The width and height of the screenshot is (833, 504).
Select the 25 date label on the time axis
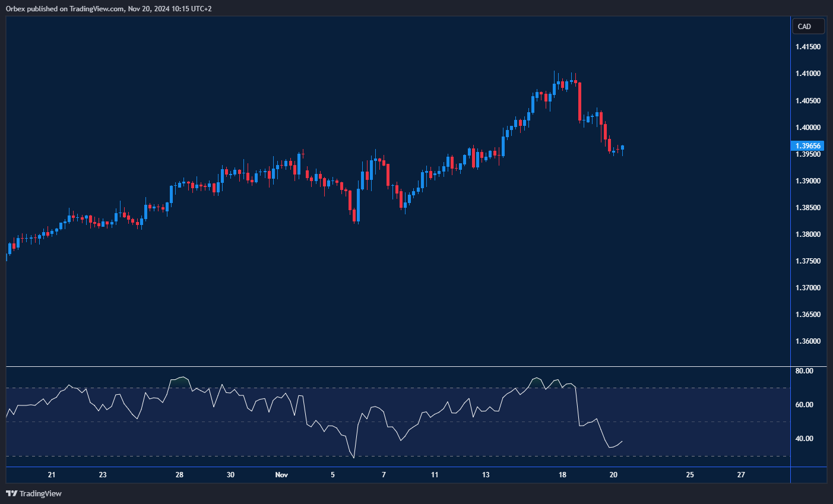tap(690, 475)
